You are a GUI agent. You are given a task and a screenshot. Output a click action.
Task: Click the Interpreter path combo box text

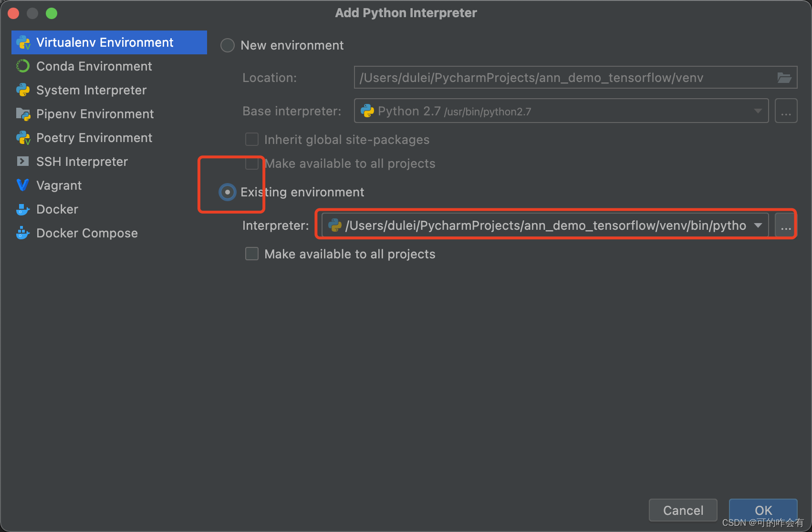[x=545, y=225]
